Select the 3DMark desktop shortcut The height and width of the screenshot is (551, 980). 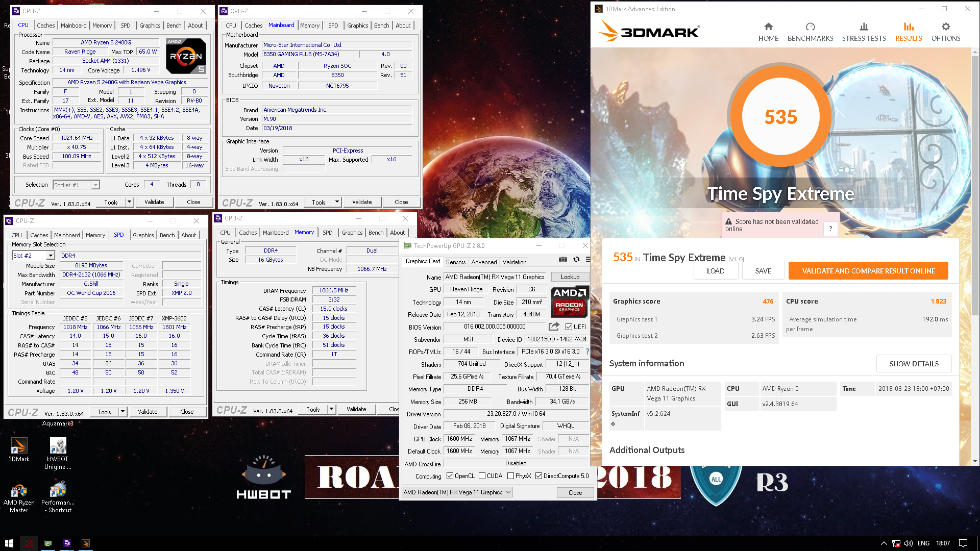tap(19, 449)
